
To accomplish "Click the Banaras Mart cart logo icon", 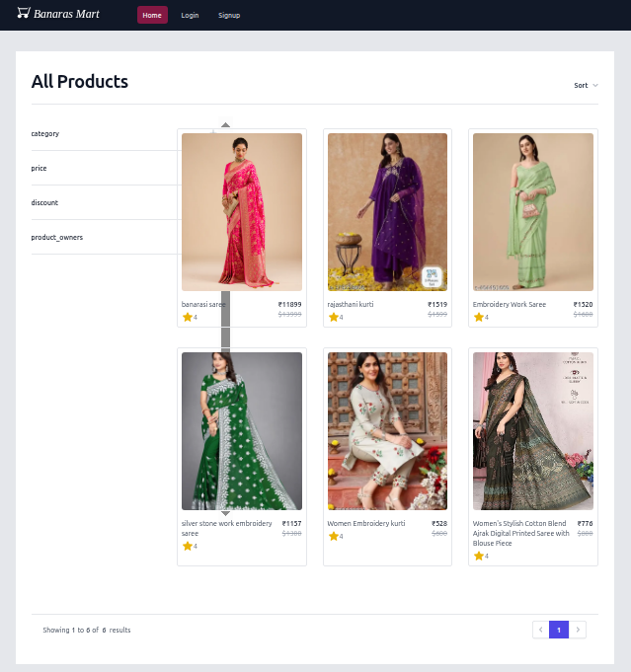I will click(24, 14).
